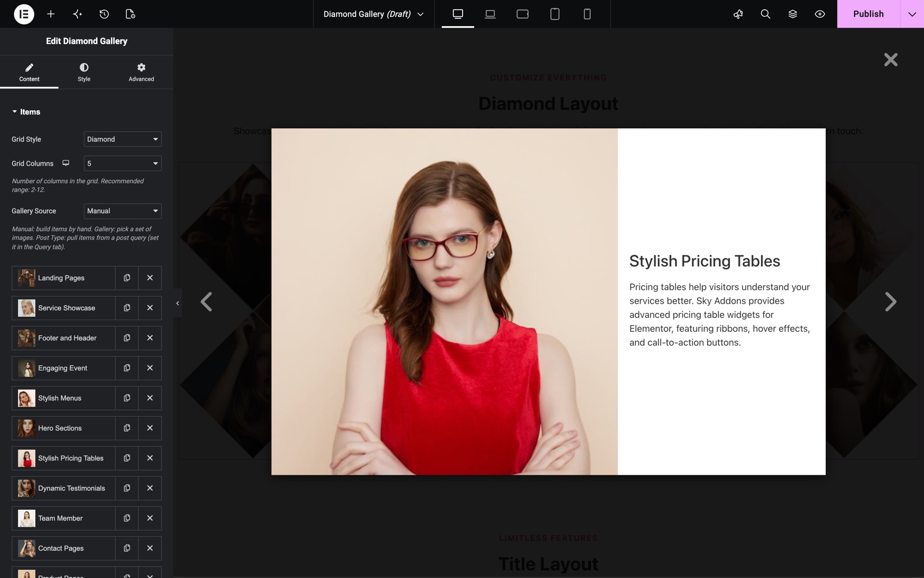The height and width of the screenshot is (578, 924).
Task: Close the lightbox popup
Action: coord(891,60)
